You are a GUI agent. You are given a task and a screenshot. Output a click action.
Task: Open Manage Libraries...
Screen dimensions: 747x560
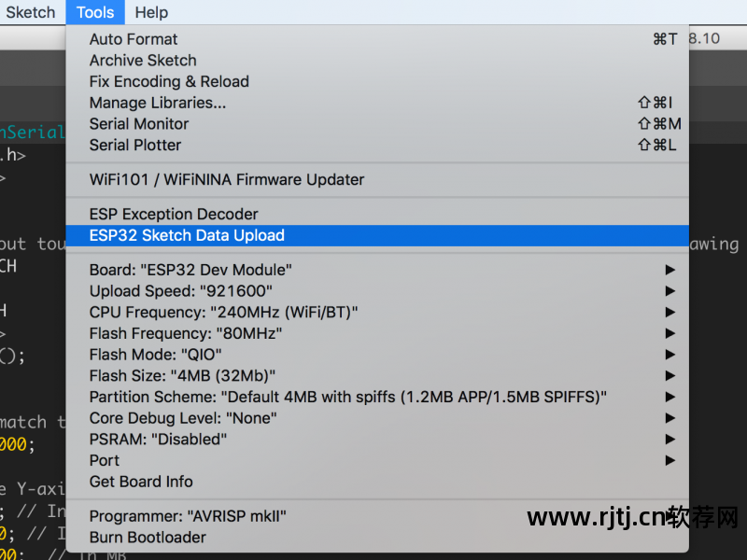click(x=377, y=103)
